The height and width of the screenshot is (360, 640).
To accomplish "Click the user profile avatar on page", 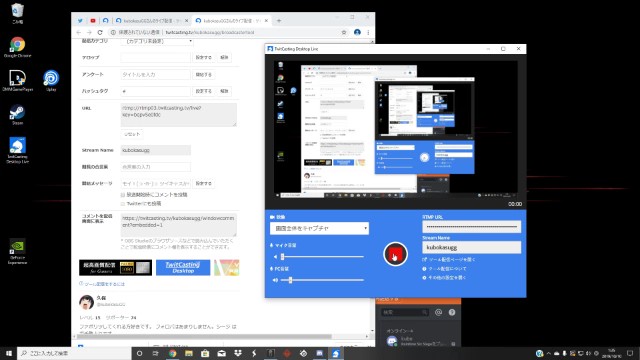I will click(87, 302).
